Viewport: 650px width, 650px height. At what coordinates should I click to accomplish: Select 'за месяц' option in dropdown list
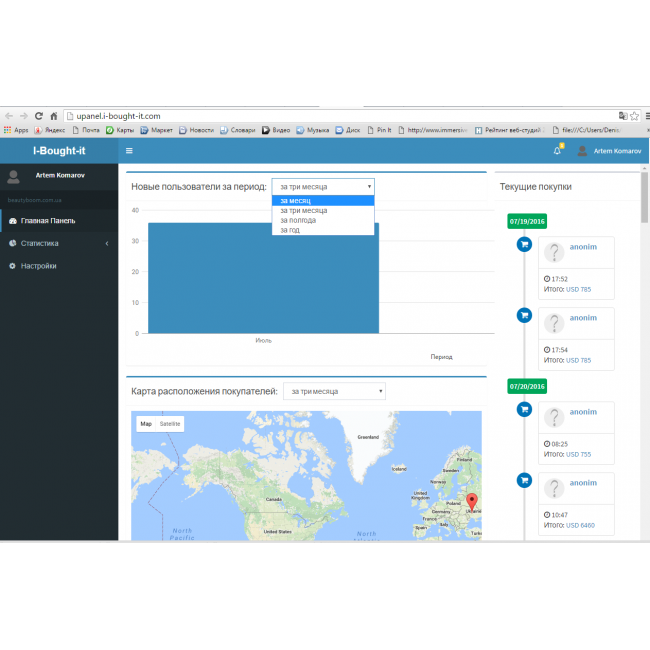pyautogui.click(x=296, y=201)
